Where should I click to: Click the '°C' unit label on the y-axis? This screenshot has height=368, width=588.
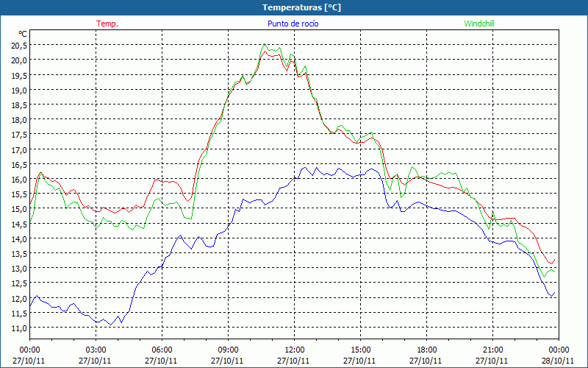pos(23,34)
